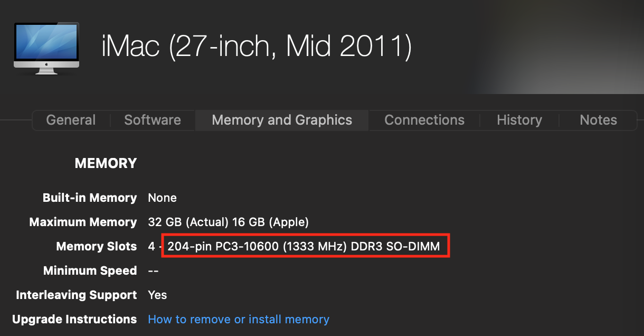Click the iMac (27-inch, Mid 2011) title

(257, 46)
